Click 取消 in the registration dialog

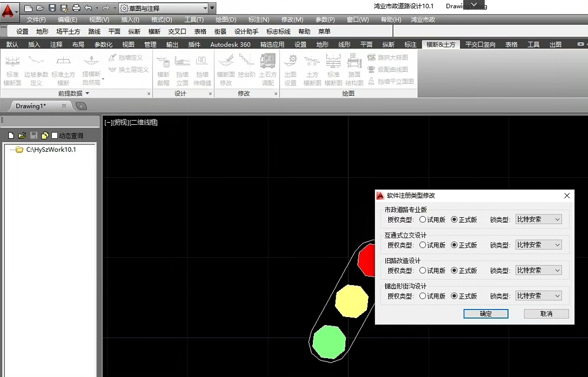(x=546, y=314)
